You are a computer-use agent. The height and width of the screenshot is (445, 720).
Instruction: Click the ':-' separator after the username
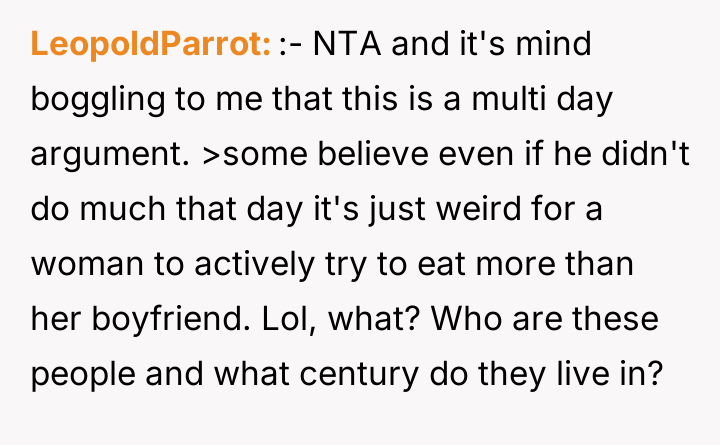coord(291,45)
